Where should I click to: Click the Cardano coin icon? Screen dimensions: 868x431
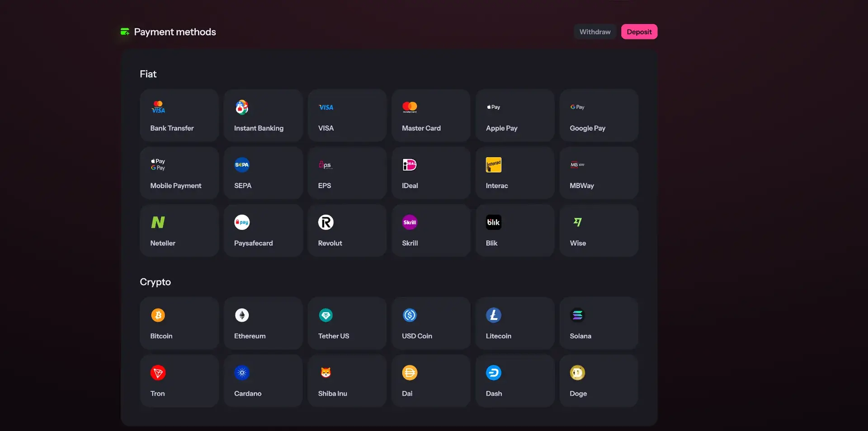tap(242, 372)
